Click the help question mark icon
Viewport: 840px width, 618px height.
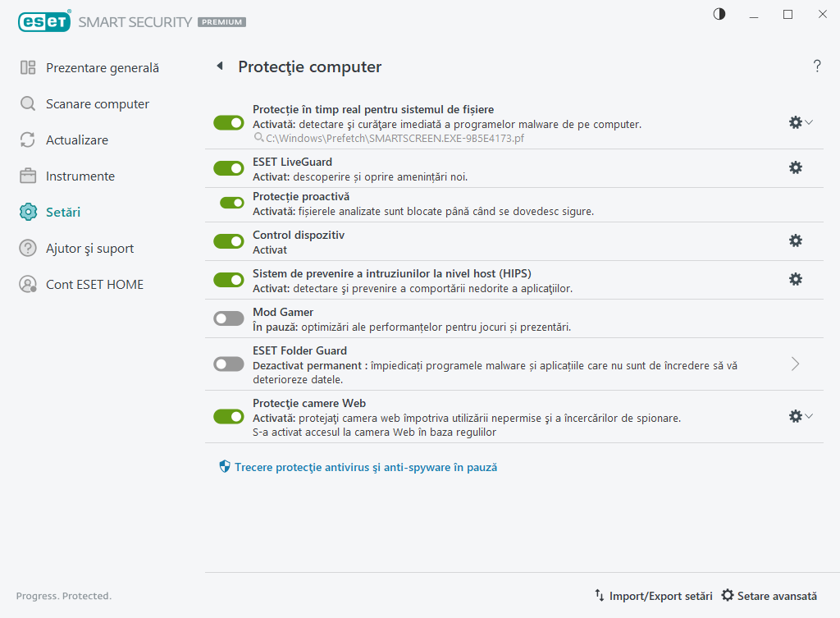pyautogui.click(x=817, y=66)
